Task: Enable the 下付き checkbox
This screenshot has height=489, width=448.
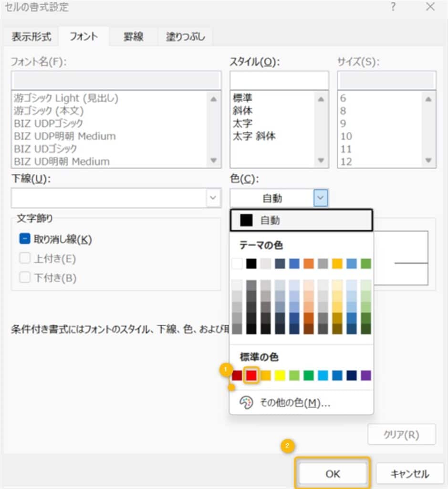Action: click(x=25, y=277)
